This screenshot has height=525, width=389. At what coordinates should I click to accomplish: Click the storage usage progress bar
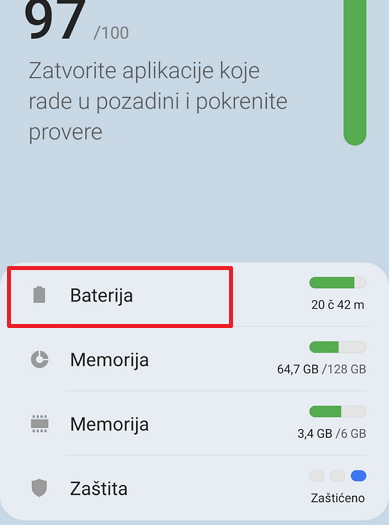tap(338, 347)
